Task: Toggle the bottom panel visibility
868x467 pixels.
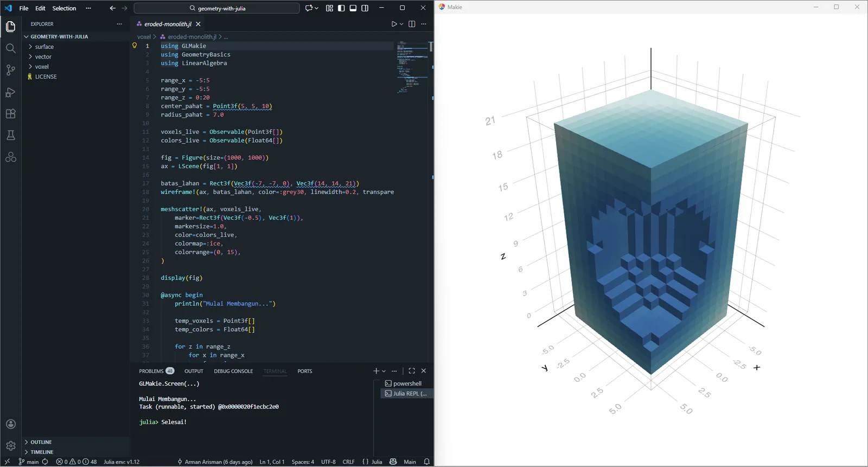Action: 353,8
